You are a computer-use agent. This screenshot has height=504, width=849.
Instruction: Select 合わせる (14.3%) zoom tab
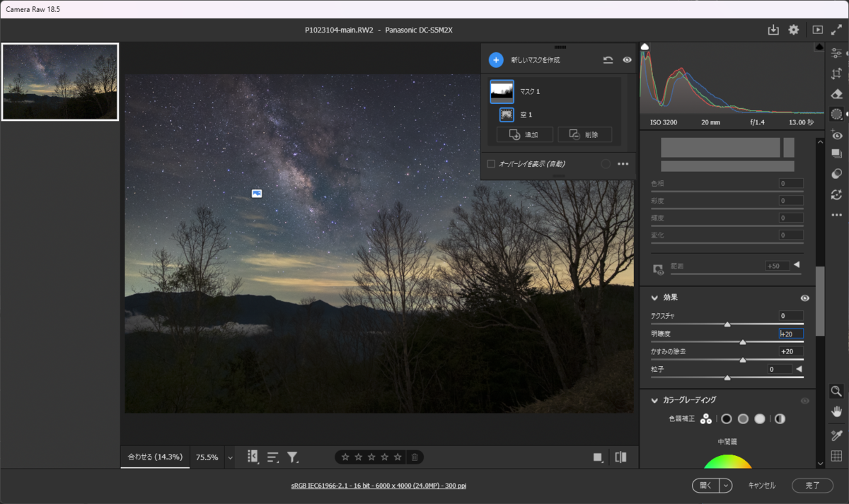[155, 457]
